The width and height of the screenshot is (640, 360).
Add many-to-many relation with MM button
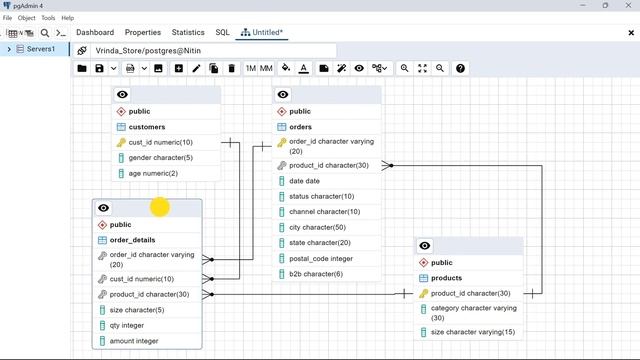click(266, 68)
